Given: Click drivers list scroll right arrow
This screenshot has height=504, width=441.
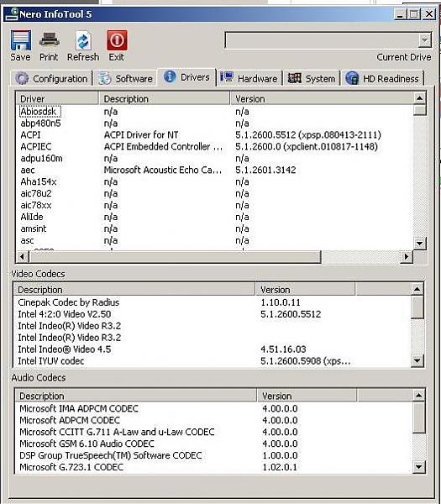Looking at the screenshot, I should point(407,256).
